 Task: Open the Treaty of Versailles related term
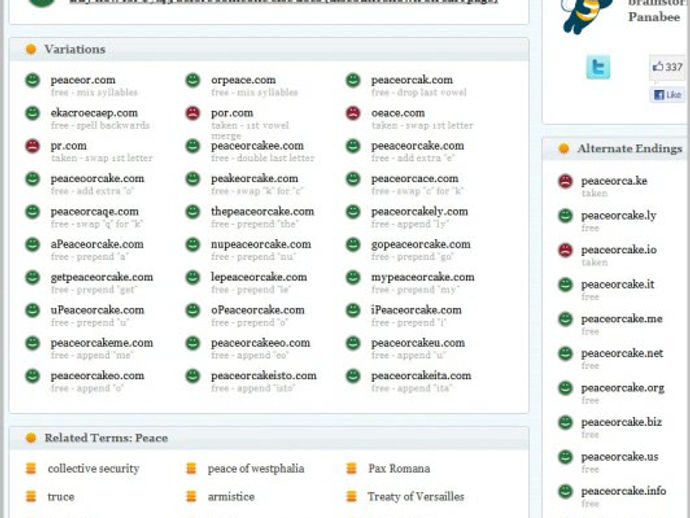point(416,497)
